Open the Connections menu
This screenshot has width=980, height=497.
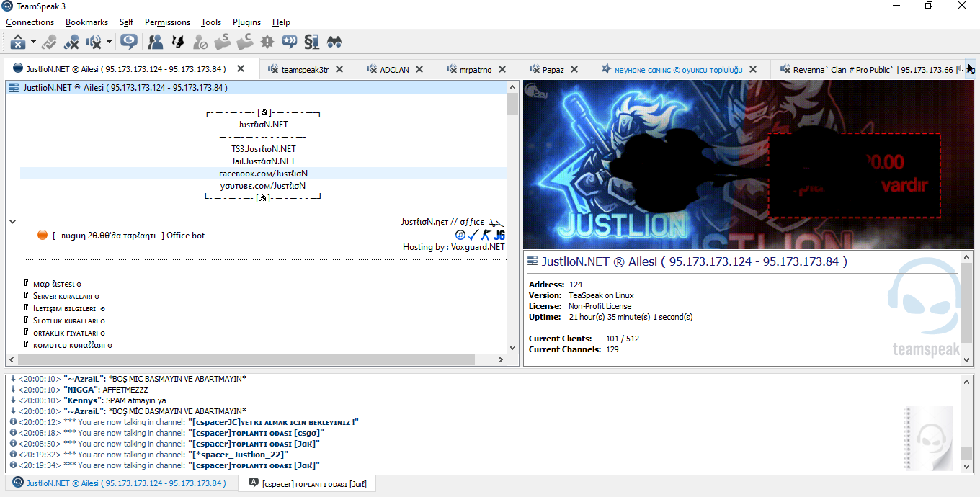point(30,22)
